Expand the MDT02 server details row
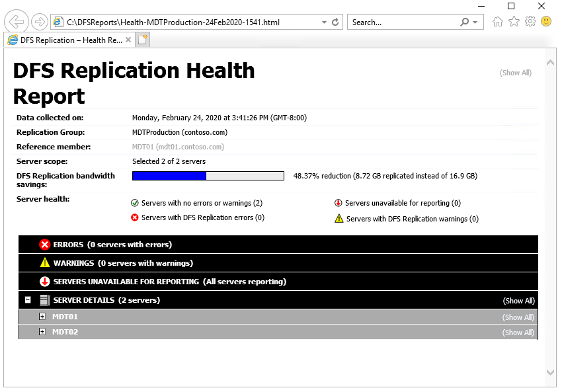This screenshot has width=562, height=392. (x=42, y=332)
